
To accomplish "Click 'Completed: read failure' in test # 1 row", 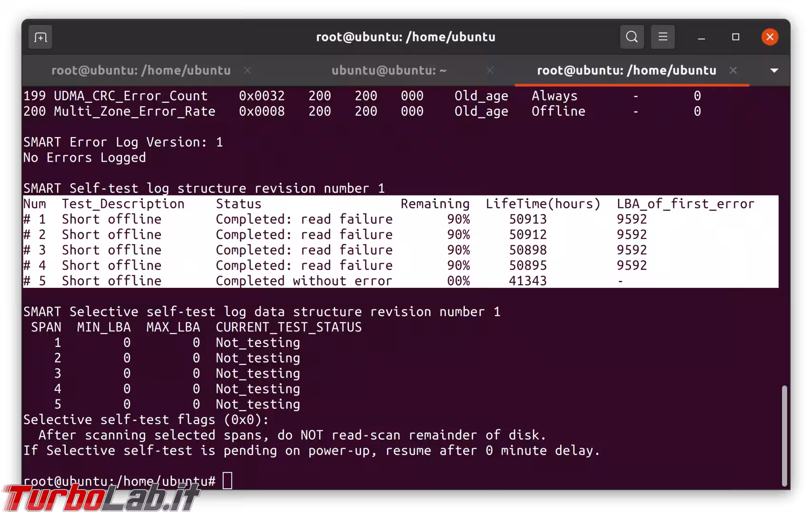I will point(304,219).
